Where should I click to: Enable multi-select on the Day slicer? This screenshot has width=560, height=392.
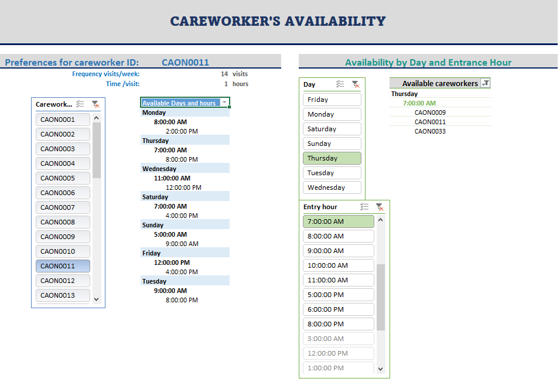[x=340, y=84]
